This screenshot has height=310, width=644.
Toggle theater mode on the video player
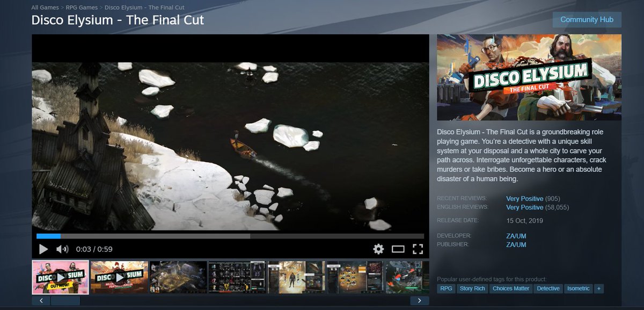(398, 249)
